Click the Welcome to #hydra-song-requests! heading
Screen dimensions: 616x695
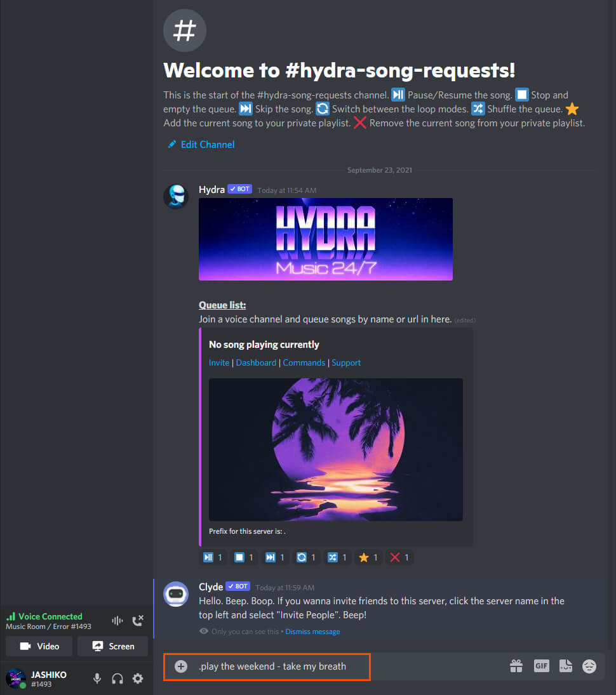point(339,70)
